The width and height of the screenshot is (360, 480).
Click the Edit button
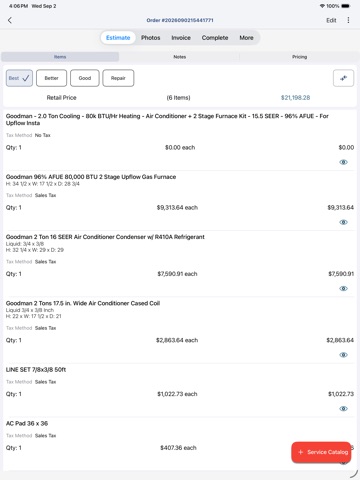coord(331,20)
